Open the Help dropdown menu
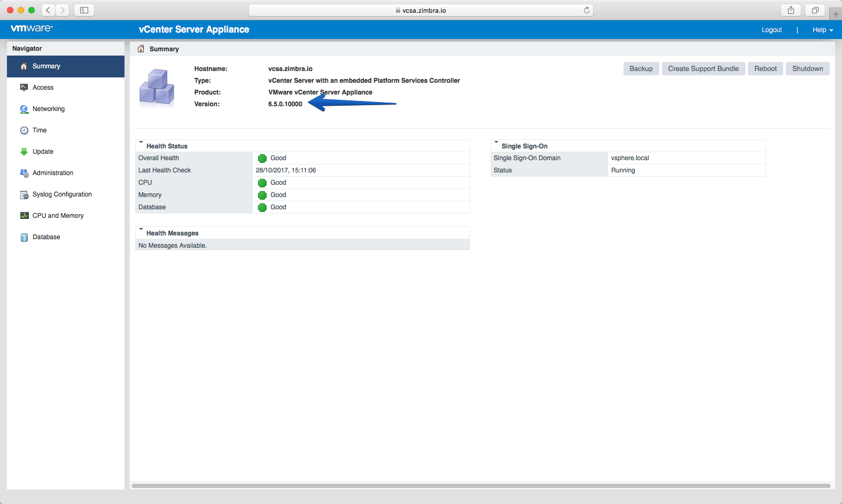Viewport: 842px width, 504px height. [823, 30]
